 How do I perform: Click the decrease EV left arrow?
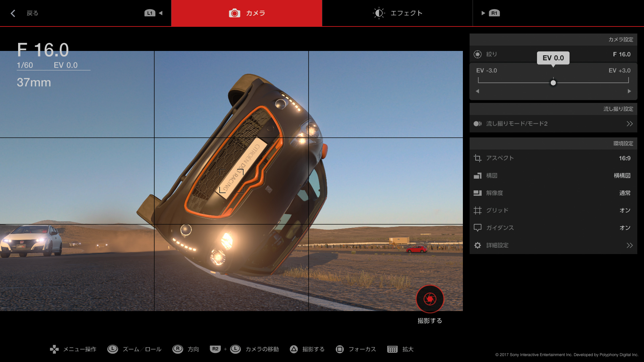tap(477, 91)
